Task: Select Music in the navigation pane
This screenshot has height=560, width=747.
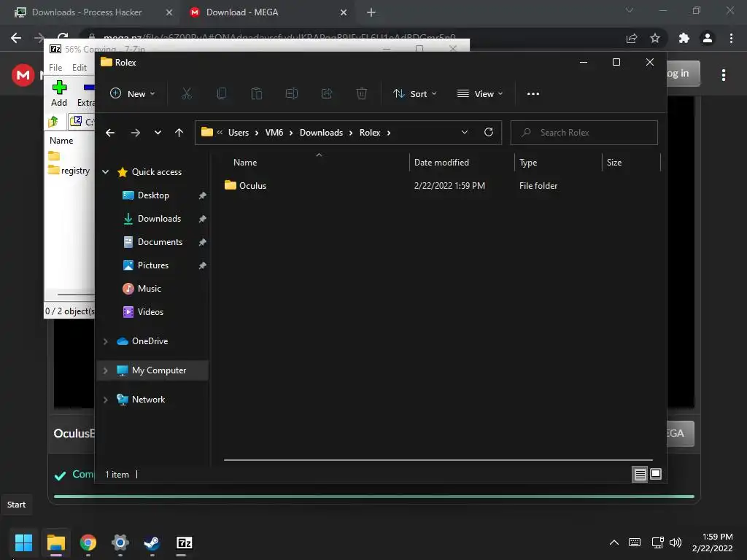Action: (x=149, y=289)
